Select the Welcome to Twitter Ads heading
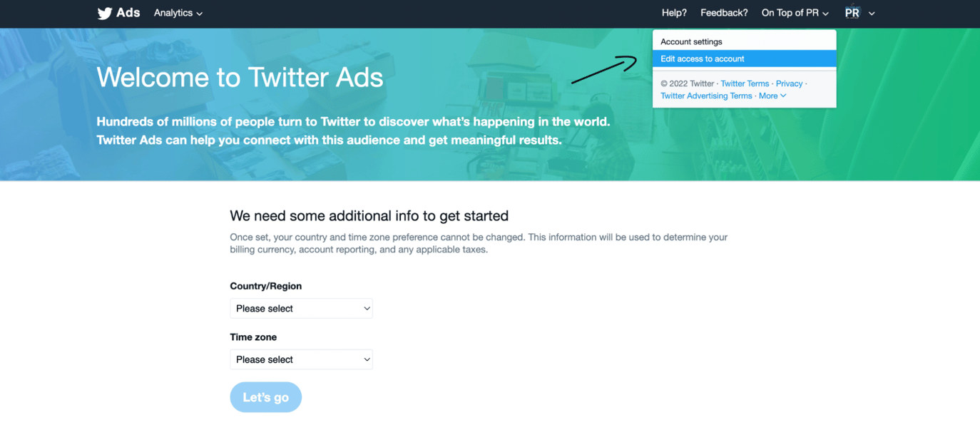The width and height of the screenshot is (980, 435). click(x=240, y=77)
